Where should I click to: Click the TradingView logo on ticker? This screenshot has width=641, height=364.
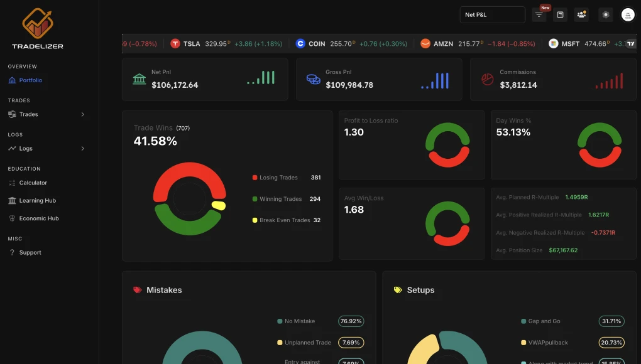[x=631, y=44]
